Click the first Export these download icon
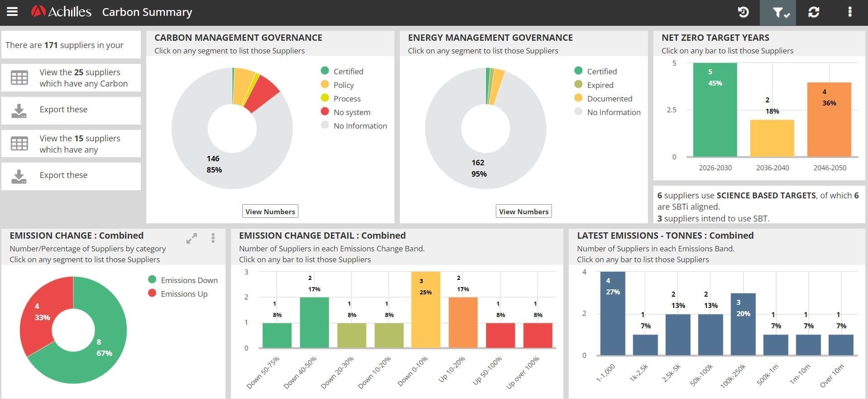Viewport: 868px width, 399px height. coord(19,111)
